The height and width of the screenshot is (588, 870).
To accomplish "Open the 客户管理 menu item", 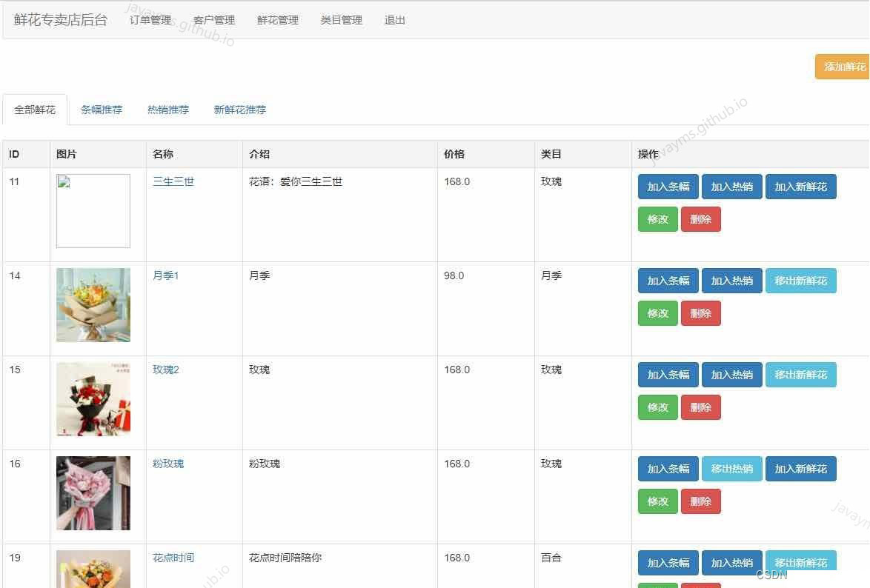I will coord(215,20).
